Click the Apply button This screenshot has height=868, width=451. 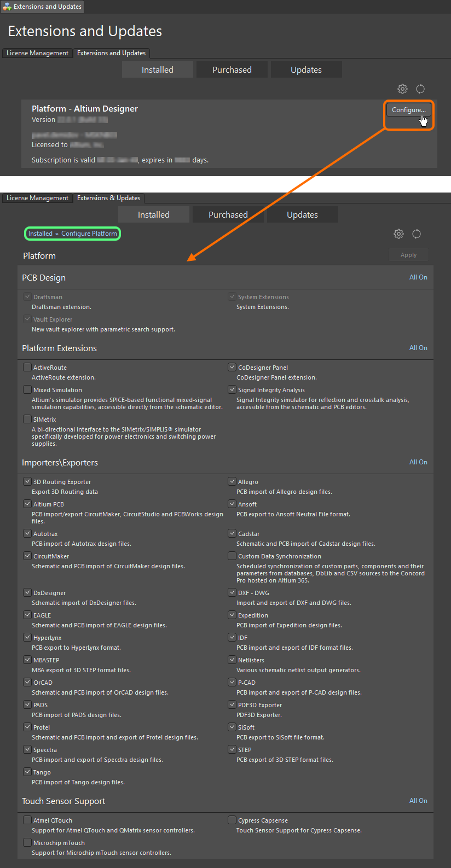[408, 255]
